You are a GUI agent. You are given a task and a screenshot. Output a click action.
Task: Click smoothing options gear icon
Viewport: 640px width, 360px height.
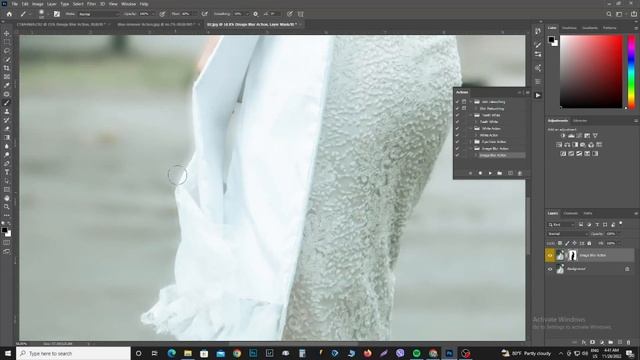[256, 14]
